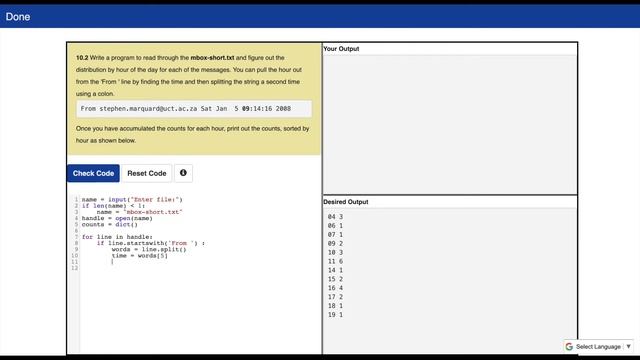Click code line with line.startswith('From ')
The height and width of the screenshot is (360, 640).
[151, 243]
